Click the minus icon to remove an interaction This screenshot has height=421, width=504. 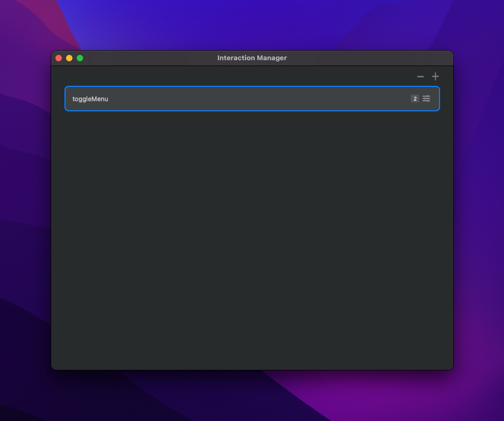pos(420,76)
